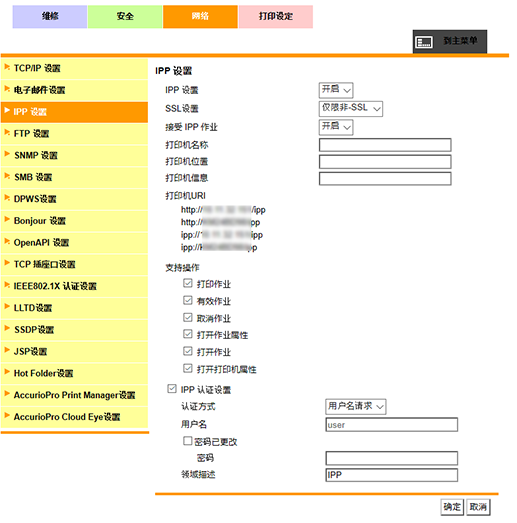Image resolution: width=517 pixels, height=523 pixels.
Task: Open SSDP设置 in the sidebar
Action: [74, 330]
